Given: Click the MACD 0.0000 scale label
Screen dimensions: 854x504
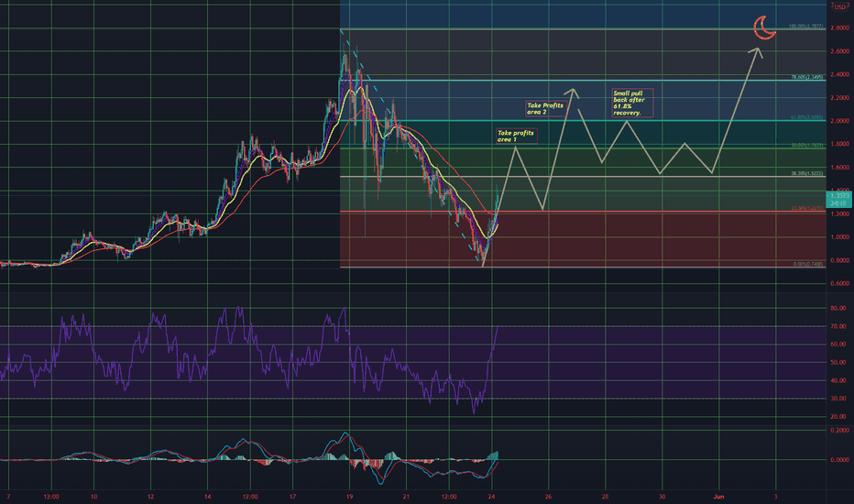Looking at the screenshot, I should pos(840,460).
